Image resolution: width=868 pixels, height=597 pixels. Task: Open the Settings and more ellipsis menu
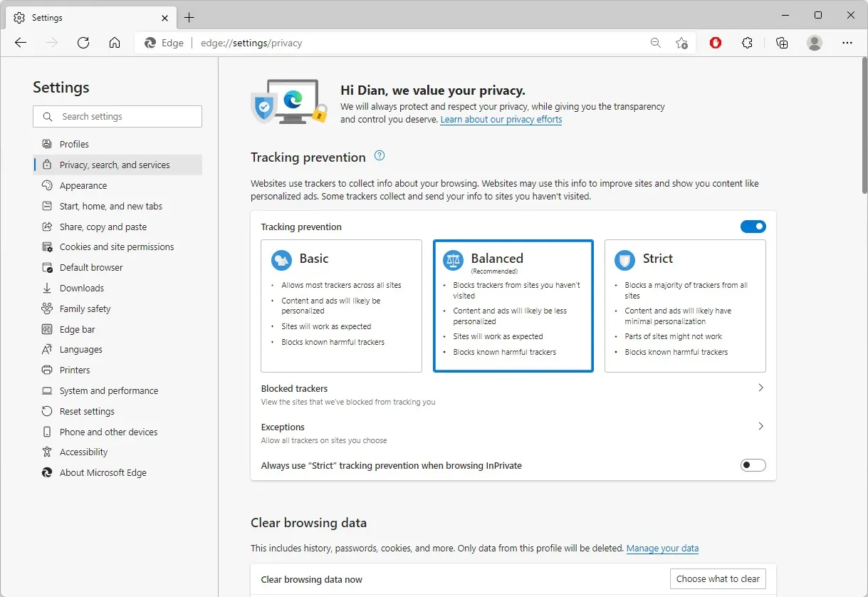point(847,43)
